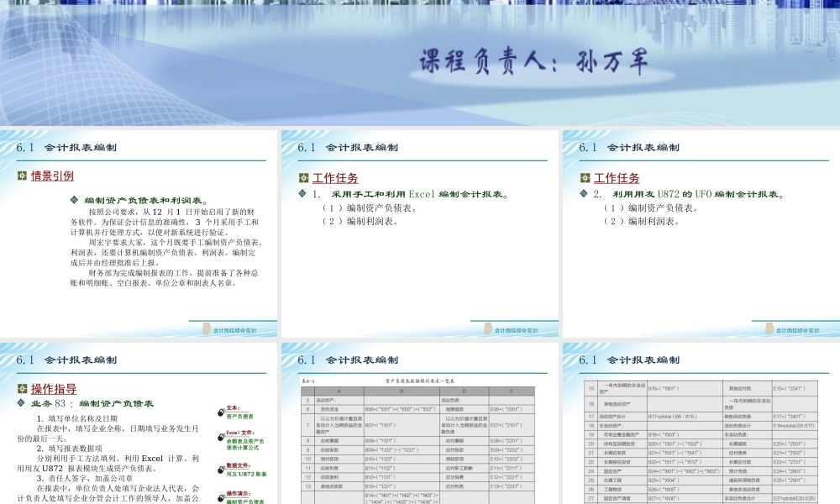Viewport: 840px width, 504px height.
Task: Click the square bullet icon beside 情景引例
Action: 22,176
